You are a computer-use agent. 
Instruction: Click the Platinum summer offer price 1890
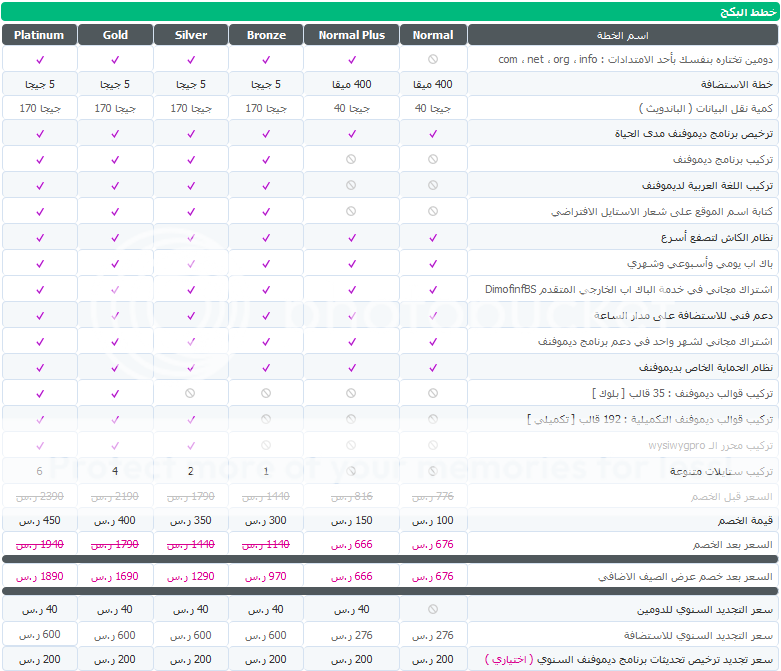click(x=39, y=577)
